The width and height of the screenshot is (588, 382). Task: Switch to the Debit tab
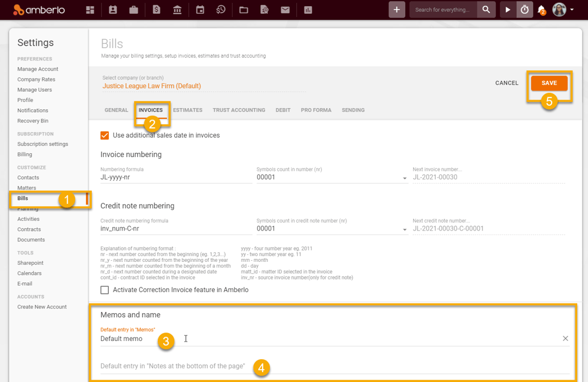click(x=283, y=110)
